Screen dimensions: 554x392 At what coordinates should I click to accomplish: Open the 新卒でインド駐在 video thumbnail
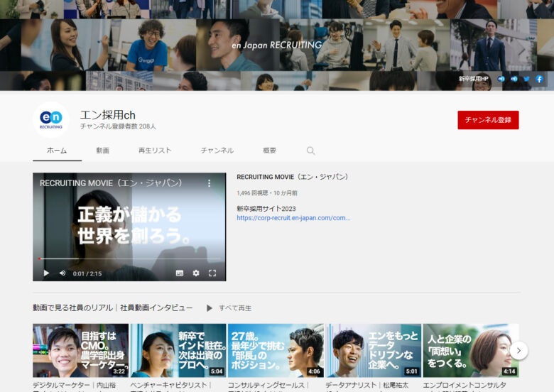tap(178, 350)
